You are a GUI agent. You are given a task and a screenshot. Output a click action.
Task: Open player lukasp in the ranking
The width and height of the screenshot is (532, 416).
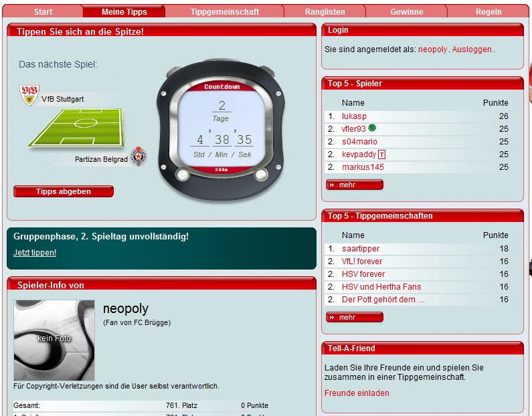[354, 116]
